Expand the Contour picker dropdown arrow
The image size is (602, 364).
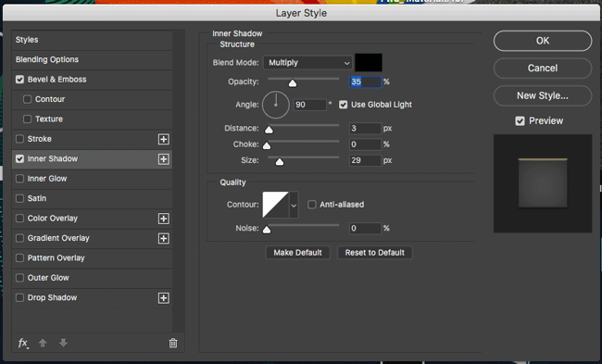click(294, 205)
